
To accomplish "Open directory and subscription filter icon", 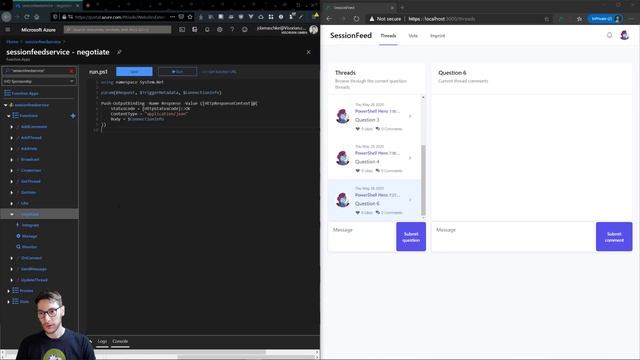I will pyautogui.click(x=195, y=30).
